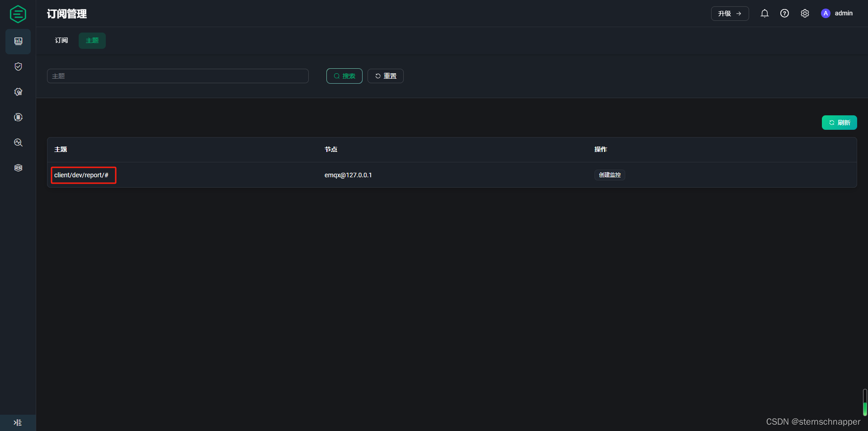Open the settings gear icon in top bar
This screenshot has height=431, width=868.
pos(805,13)
